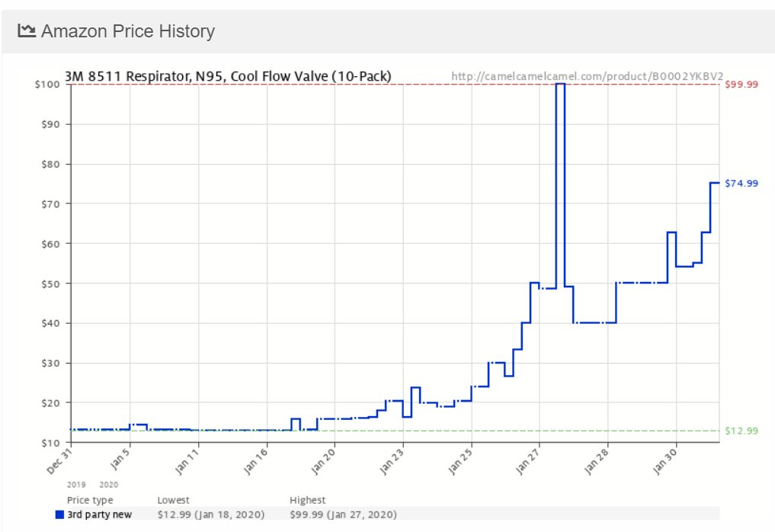Click the $20 y-axis label
The height and width of the screenshot is (532, 775).
(51, 403)
